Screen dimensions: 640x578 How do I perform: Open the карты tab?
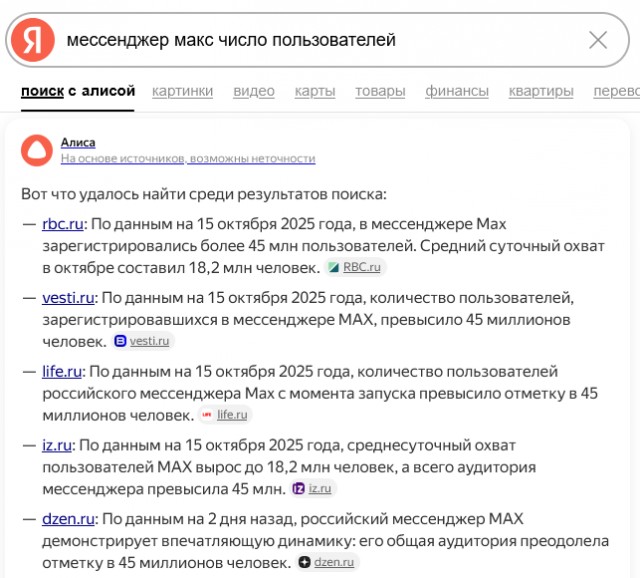pos(315,91)
